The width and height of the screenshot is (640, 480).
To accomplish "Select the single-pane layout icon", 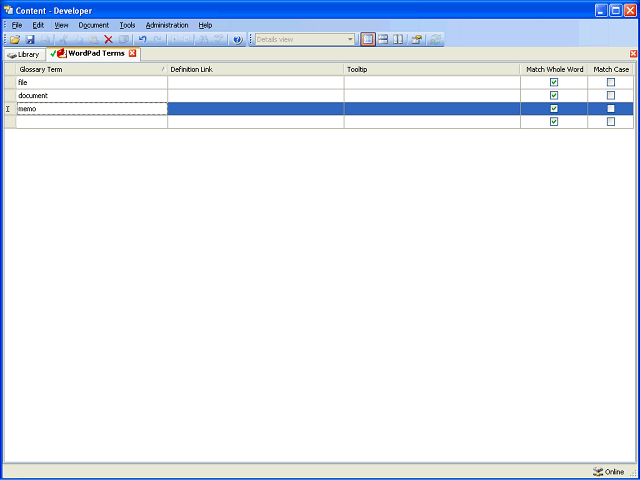I will tap(368, 40).
